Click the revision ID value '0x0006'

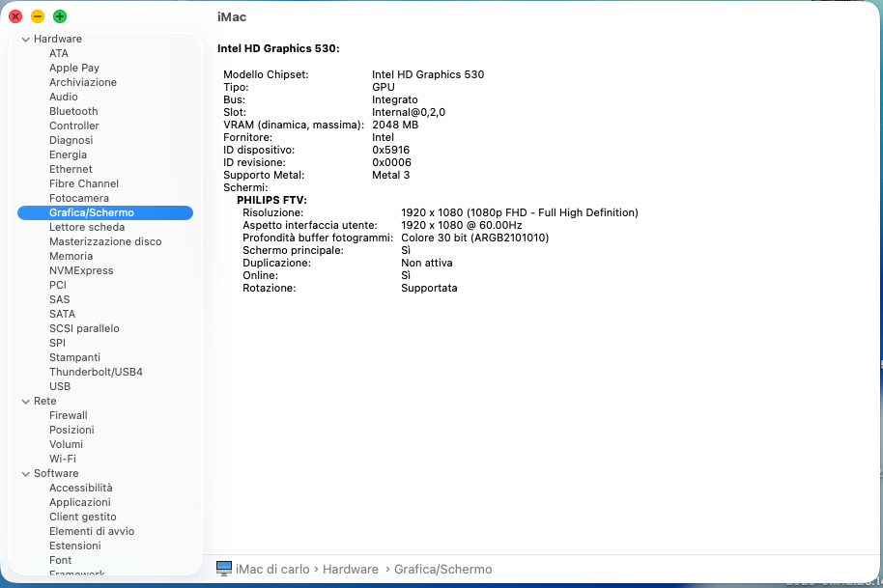(392, 162)
